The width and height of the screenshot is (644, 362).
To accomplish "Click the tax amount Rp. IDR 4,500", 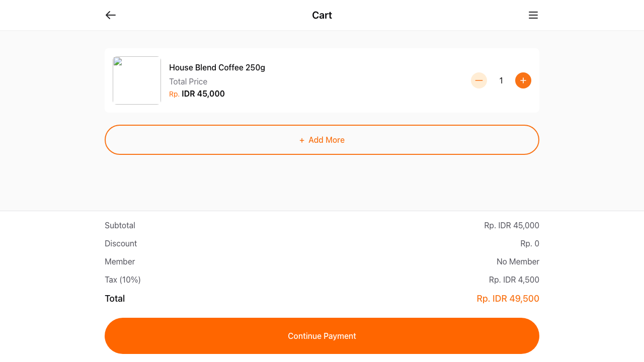I will 514,280.
